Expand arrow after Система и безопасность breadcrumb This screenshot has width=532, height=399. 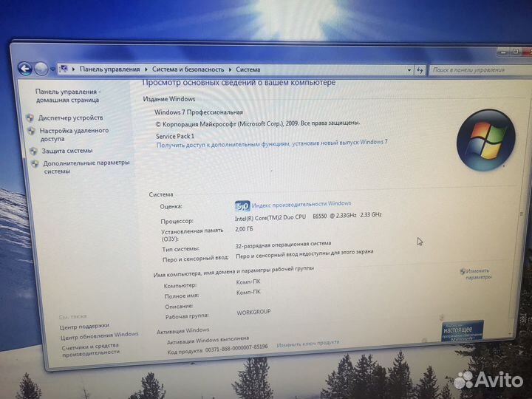click(x=230, y=69)
